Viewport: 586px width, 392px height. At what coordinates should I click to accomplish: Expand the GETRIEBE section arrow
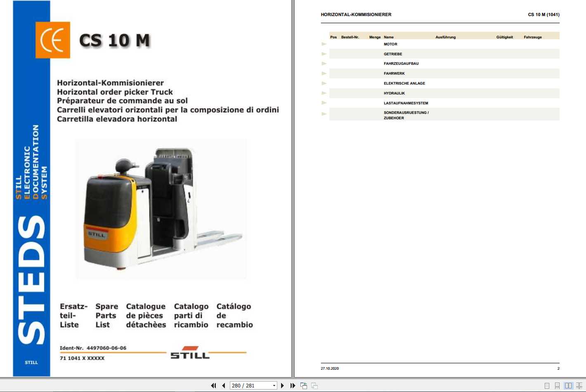click(x=324, y=53)
